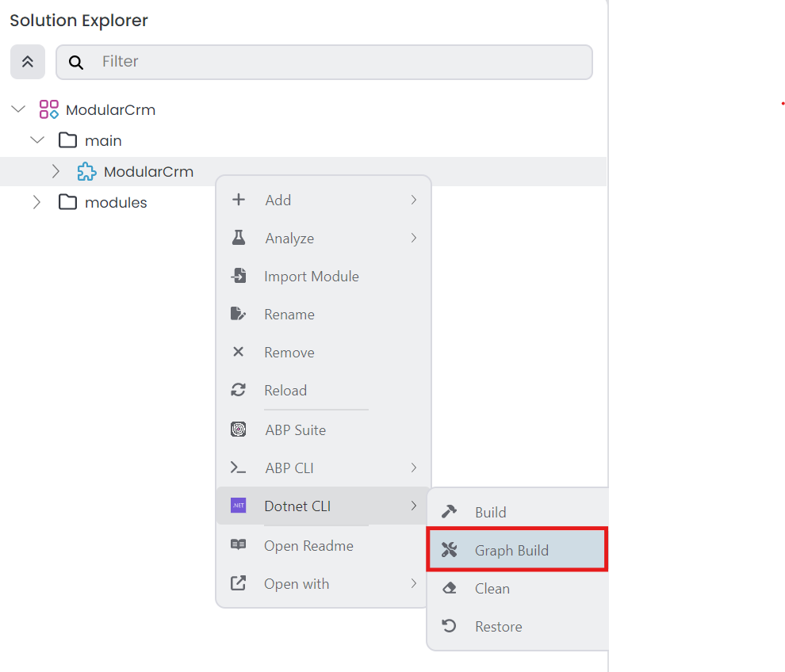Collapse the ModularCrm solution root node
This screenshot has height=672, width=785.
pyautogui.click(x=19, y=109)
